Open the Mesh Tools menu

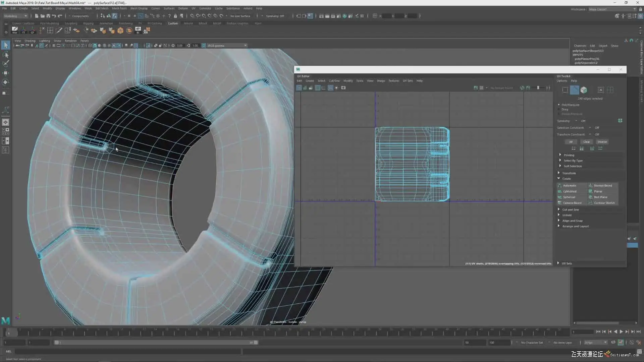(119, 8)
